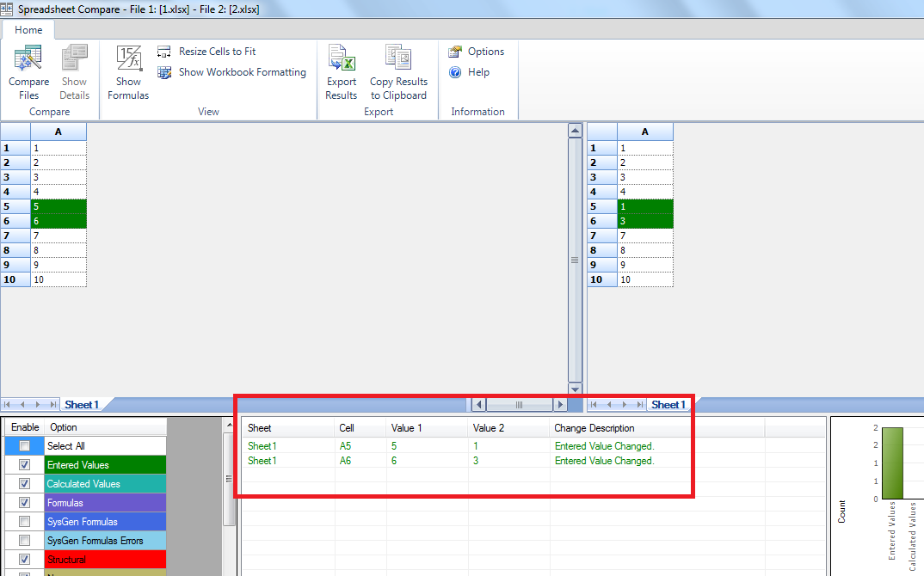This screenshot has height=576, width=924.
Task: Enable the Select All checkbox
Action: [23, 444]
